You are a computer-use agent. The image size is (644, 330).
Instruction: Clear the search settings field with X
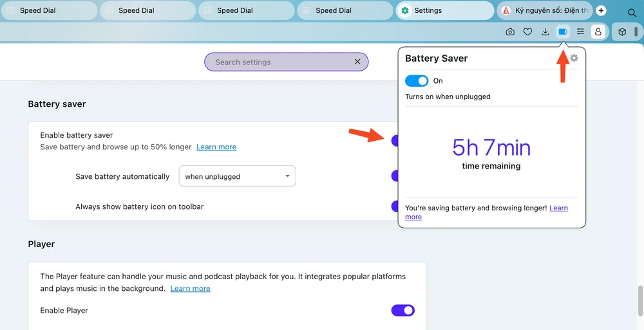pyautogui.click(x=357, y=62)
